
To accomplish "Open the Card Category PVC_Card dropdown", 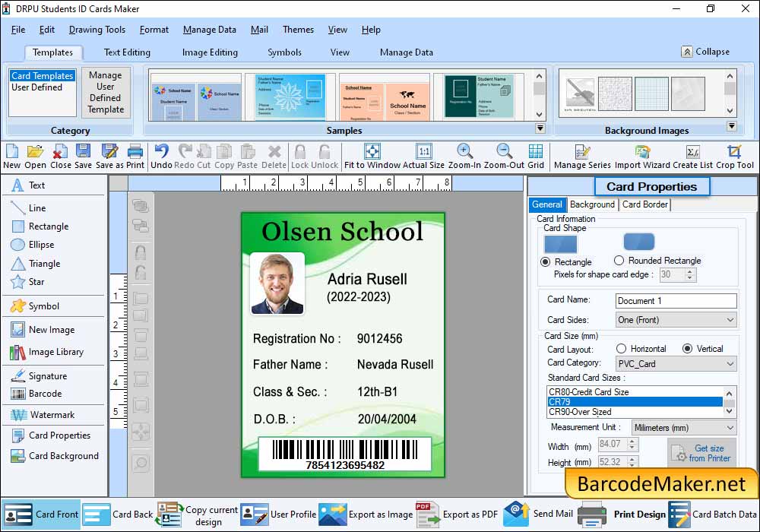I will [676, 363].
